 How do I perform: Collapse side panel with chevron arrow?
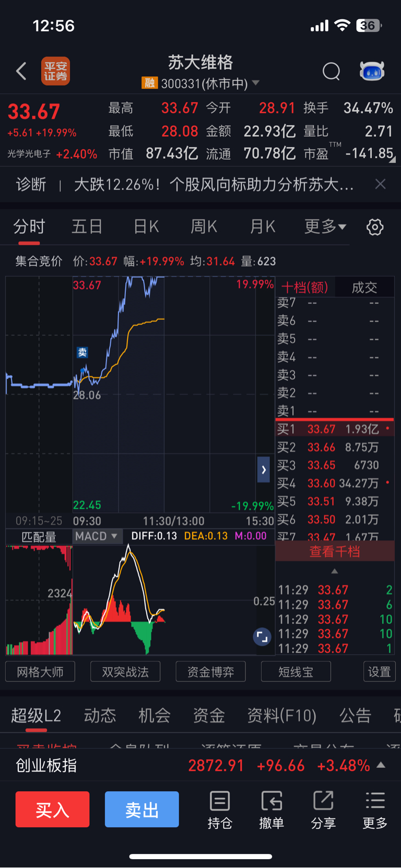[264, 470]
